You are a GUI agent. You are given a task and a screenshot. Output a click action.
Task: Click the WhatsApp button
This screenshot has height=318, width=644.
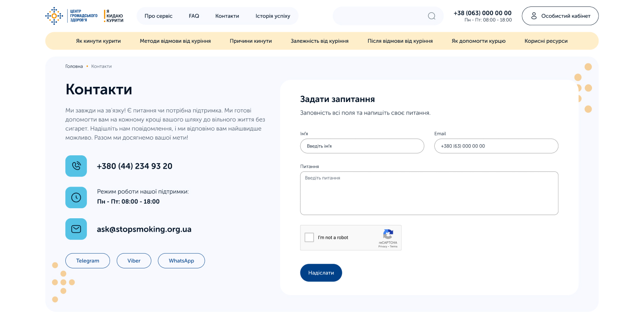181,261
